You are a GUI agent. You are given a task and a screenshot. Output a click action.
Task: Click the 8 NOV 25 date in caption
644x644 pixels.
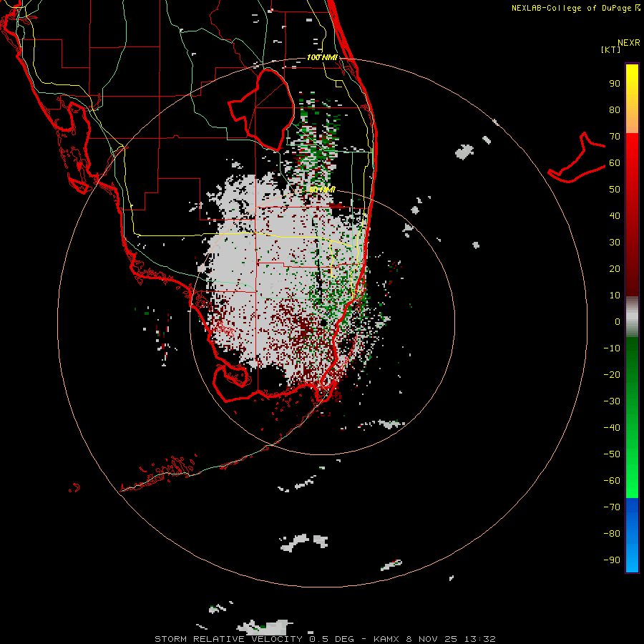tap(431, 639)
